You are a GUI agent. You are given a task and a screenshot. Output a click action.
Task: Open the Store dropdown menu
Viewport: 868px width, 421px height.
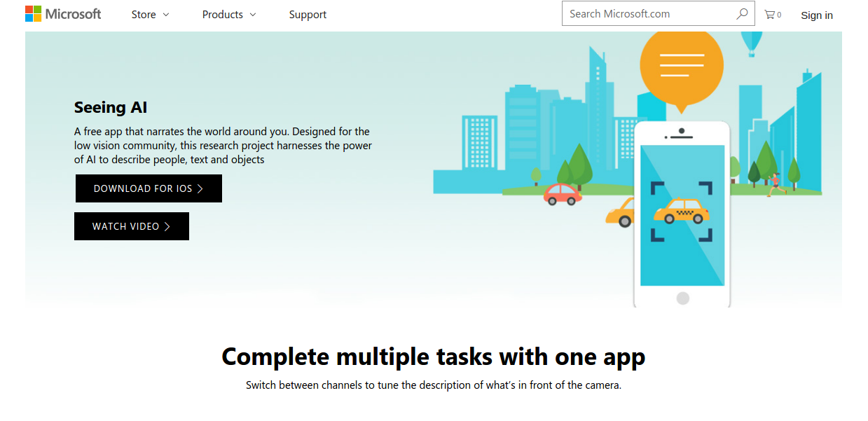click(150, 15)
